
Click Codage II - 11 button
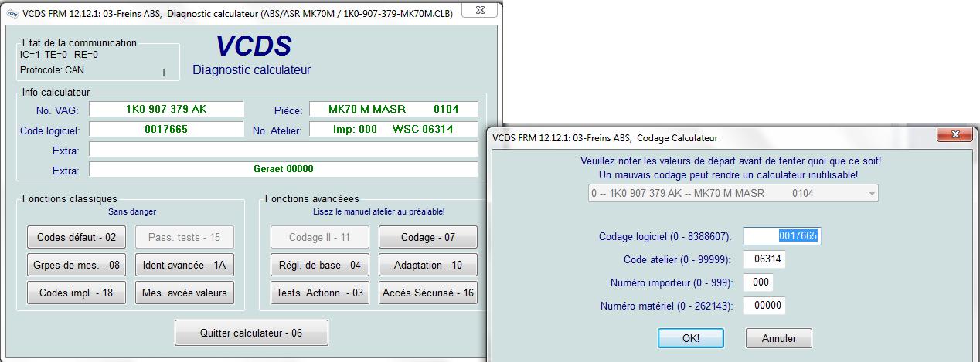click(319, 237)
